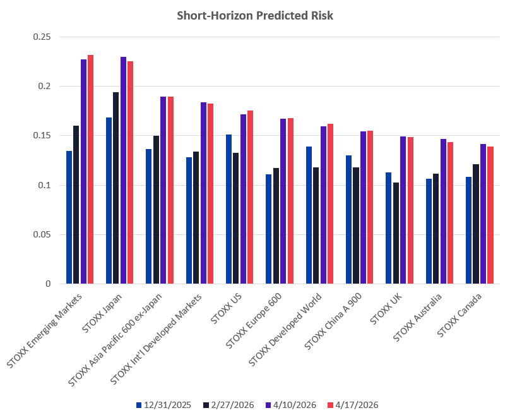The width and height of the screenshot is (510, 420).
Task: Select the STOXX Developed World axis label
Action: coord(287,328)
